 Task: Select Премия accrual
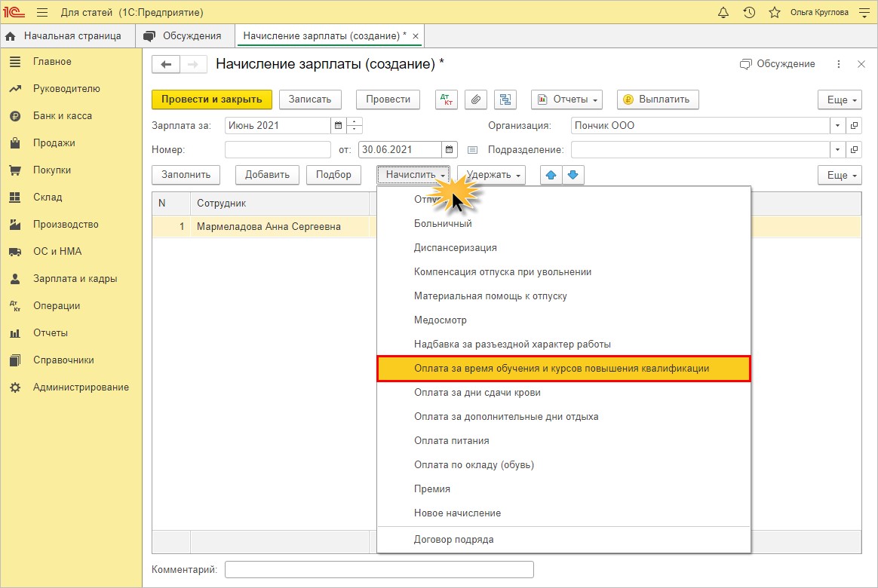[x=564, y=489]
